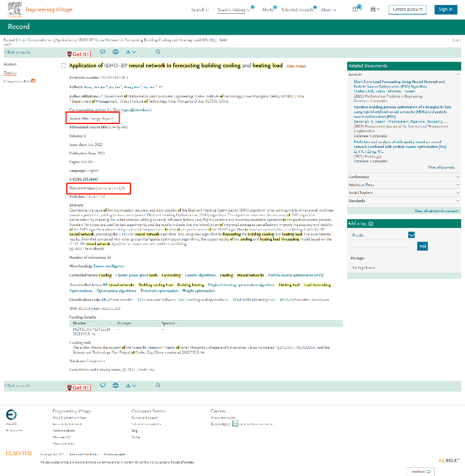
Task: Open Injection molding process optimization article
Action: [402, 111]
